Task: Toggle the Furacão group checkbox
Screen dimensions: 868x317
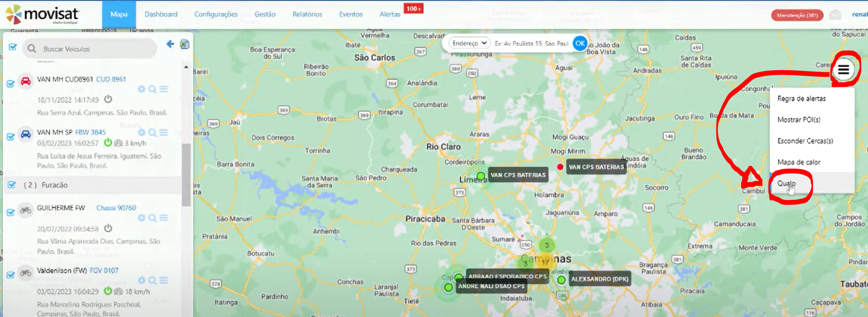Action: (x=12, y=185)
